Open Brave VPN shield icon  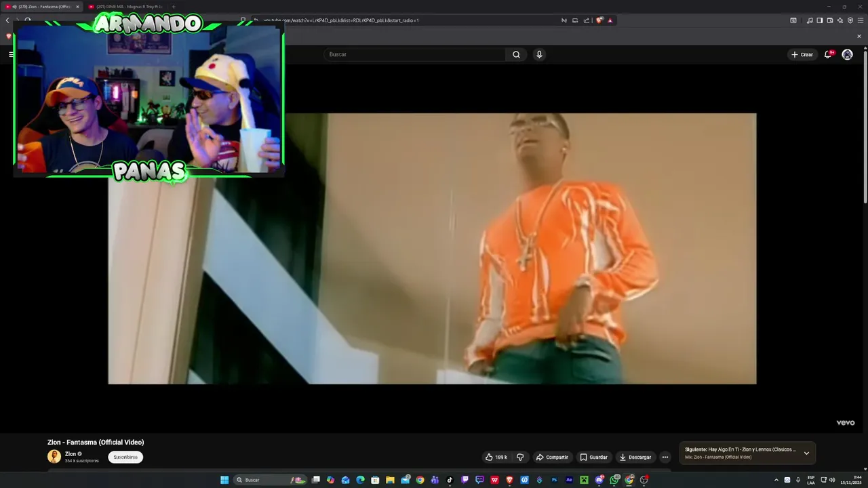tap(850, 20)
